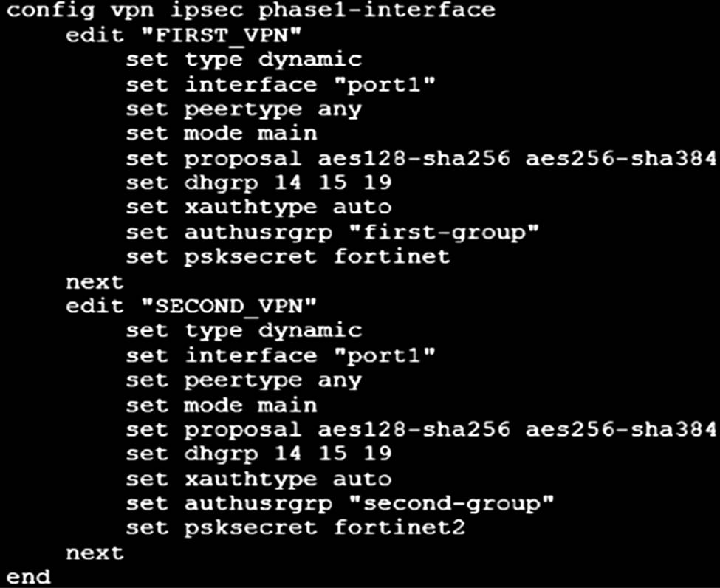
Task: Click "set peertype any" in SECOND_VPN
Action: coord(244,380)
